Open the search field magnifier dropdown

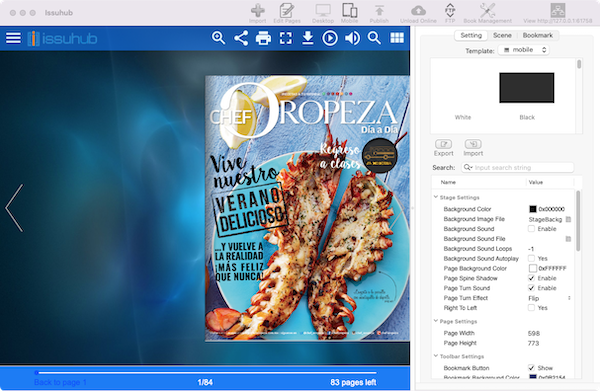coord(468,168)
